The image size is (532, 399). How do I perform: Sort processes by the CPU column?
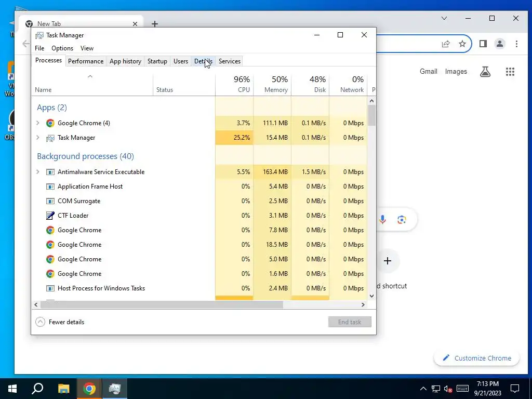point(234,84)
